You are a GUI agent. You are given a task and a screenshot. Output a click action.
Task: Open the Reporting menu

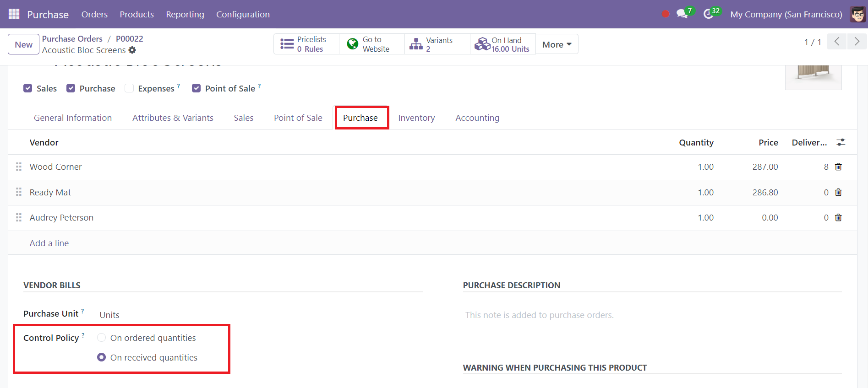pos(185,14)
